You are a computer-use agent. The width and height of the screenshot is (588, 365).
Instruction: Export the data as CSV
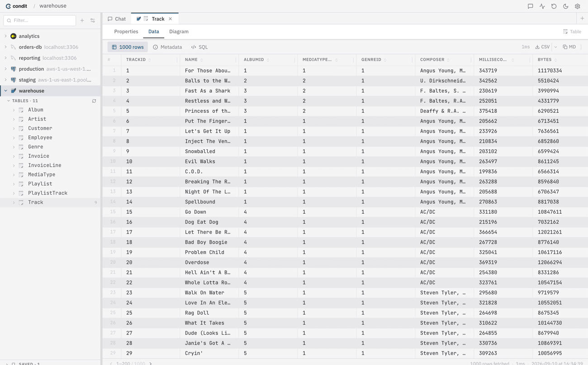(x=542, y=47)
